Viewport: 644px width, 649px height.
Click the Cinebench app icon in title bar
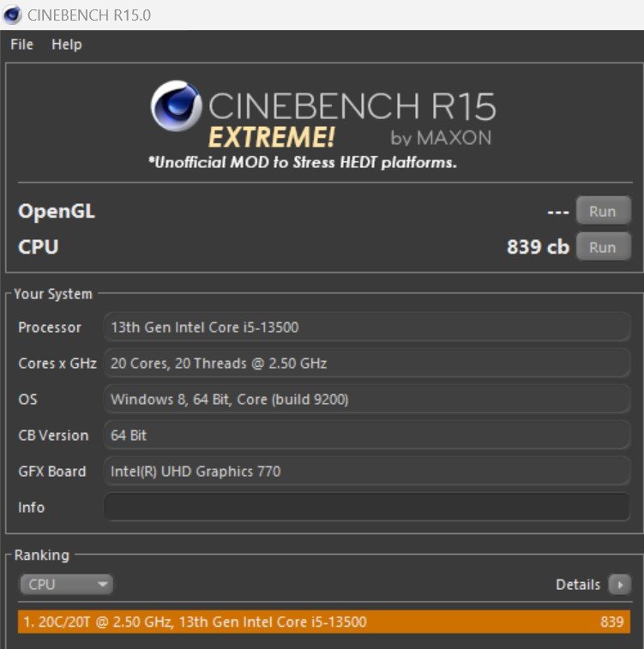12,15
